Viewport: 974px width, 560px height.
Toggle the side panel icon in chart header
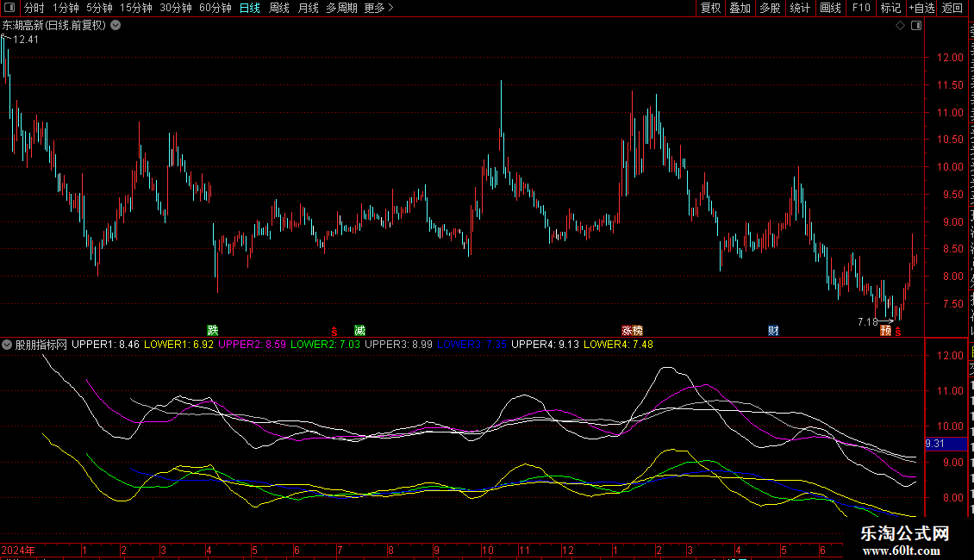click(916, 26)
